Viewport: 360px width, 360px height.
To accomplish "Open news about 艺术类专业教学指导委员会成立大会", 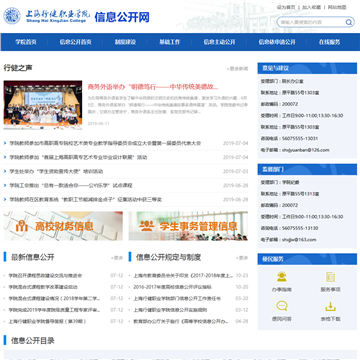I will tap(105, 143).
